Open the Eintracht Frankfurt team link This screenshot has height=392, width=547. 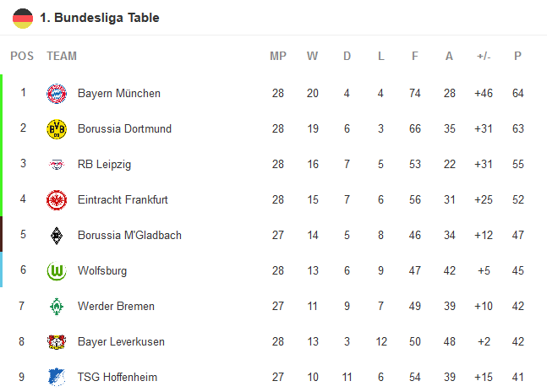click(123, 199)
